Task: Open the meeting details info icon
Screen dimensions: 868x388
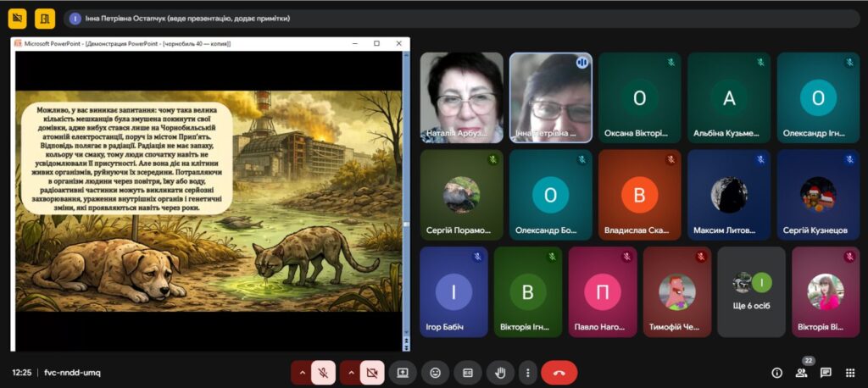Action: tap(776, 373)
